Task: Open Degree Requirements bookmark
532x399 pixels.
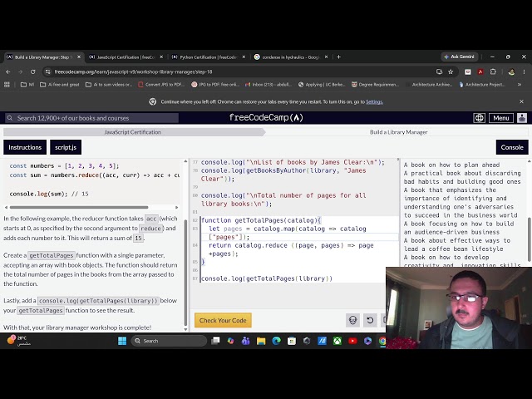Action: pos(375,85)
